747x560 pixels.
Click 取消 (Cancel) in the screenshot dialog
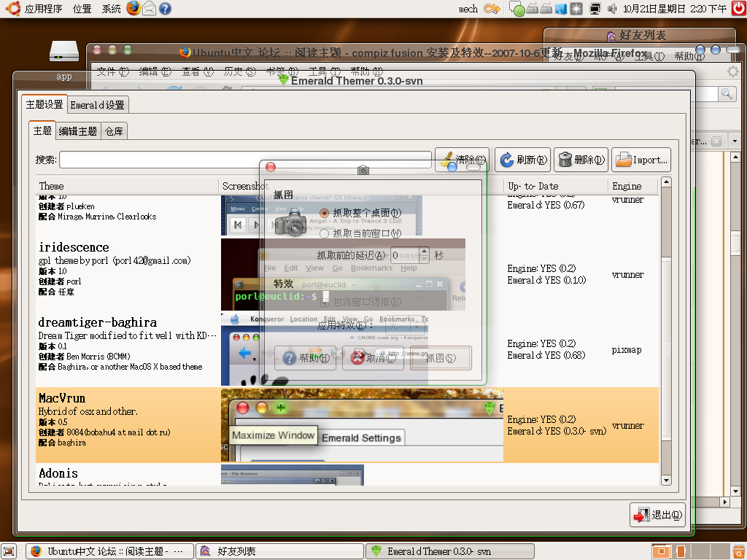tap(373, 358)
